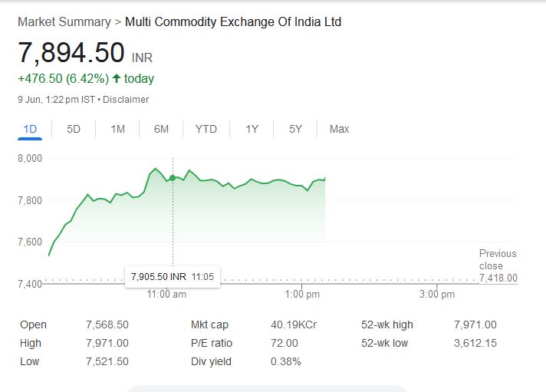Select the Max range tab
Viewport: 546px width, 392px height.
coord(339,129)
